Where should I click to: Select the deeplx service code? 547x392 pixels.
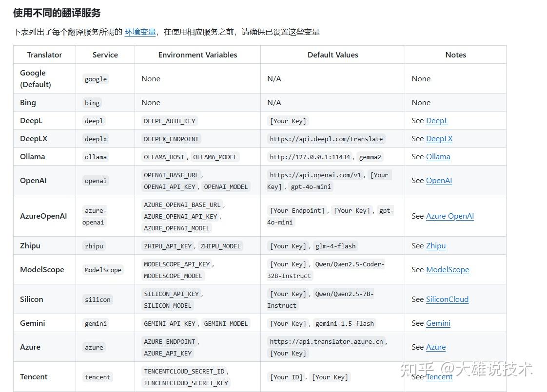pos(96,139)
